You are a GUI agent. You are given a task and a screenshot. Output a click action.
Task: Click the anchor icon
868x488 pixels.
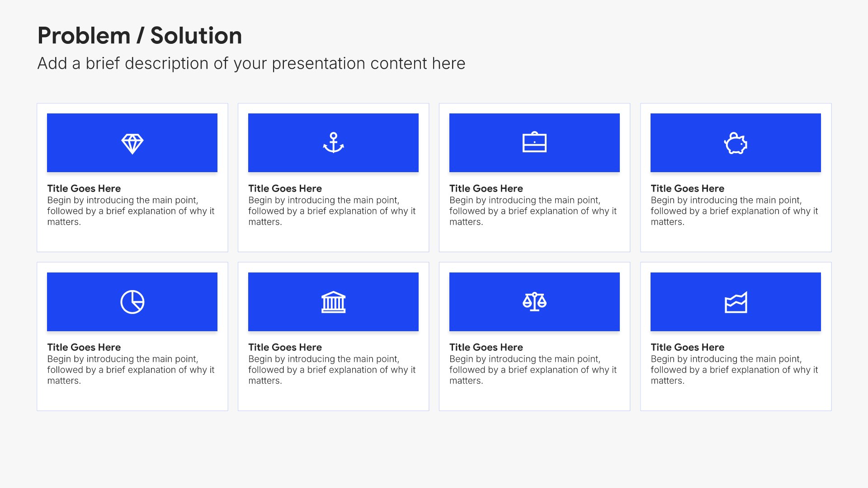[333, 143]
